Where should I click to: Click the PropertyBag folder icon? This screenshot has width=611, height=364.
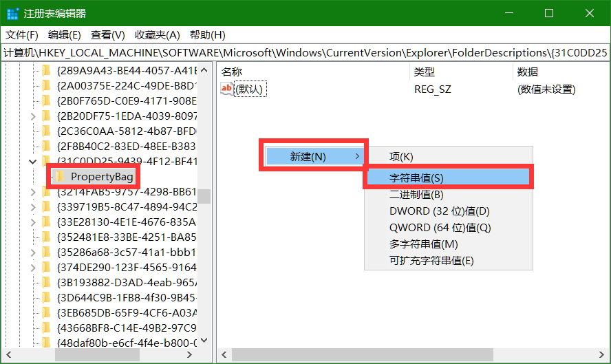coord(61,177)
